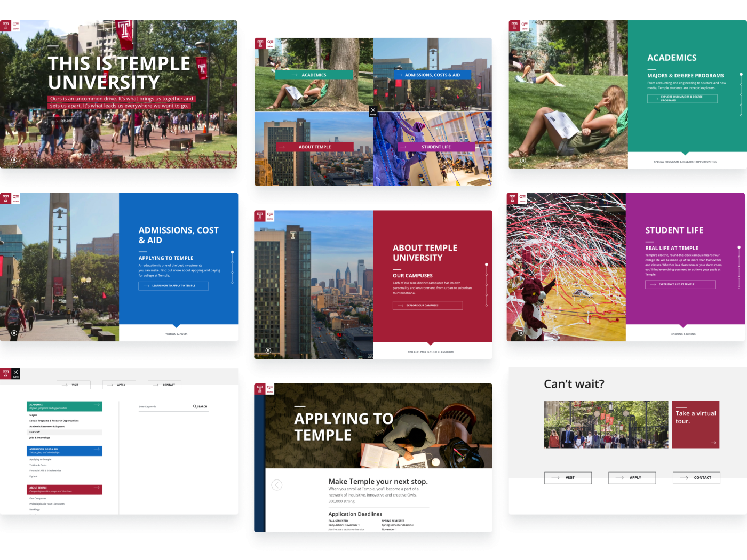Open blue Admissions, Cost & Aid menu header
Image resolution: width=747 pixels, height=560 pixels.
tap(65, 451)
